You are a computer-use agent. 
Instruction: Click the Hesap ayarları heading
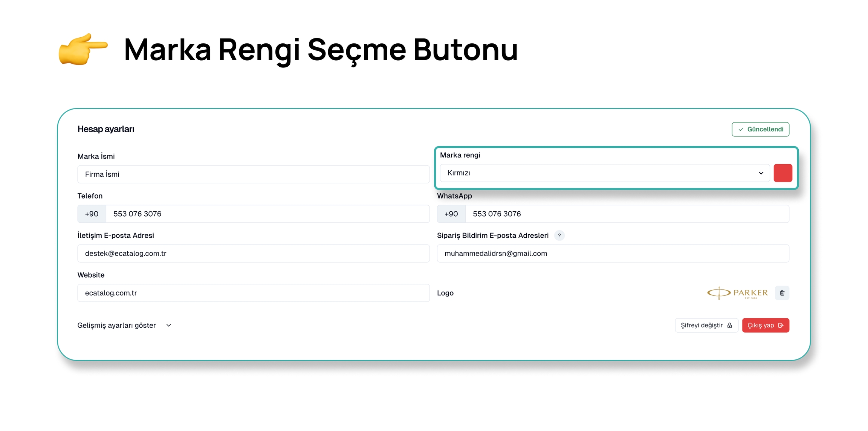(x=106, y=129)
